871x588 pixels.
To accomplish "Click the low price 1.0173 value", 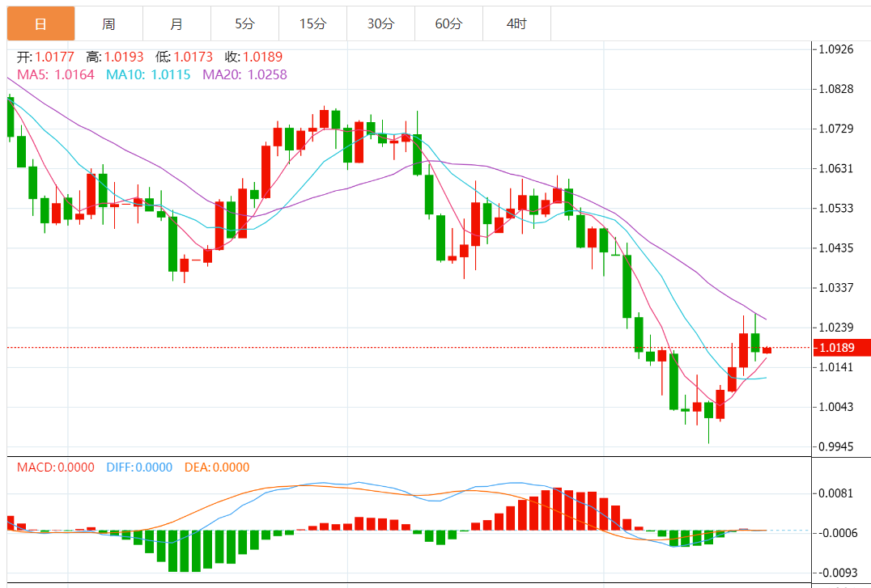I will pos(193,57).
